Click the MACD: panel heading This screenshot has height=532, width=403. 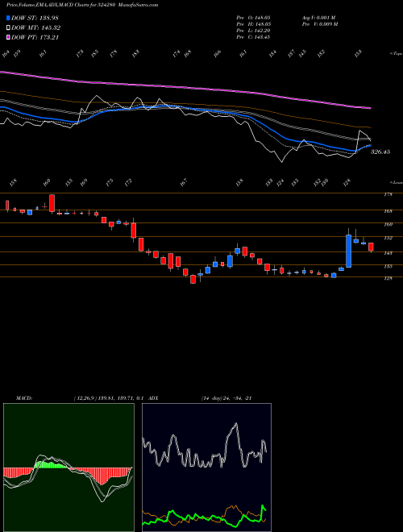coord(23,398)
